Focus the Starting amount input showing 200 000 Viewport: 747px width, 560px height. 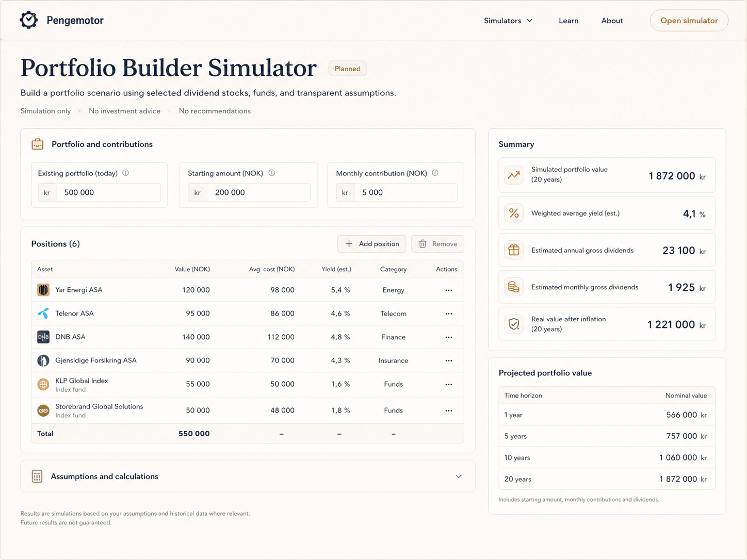point(249,192)
